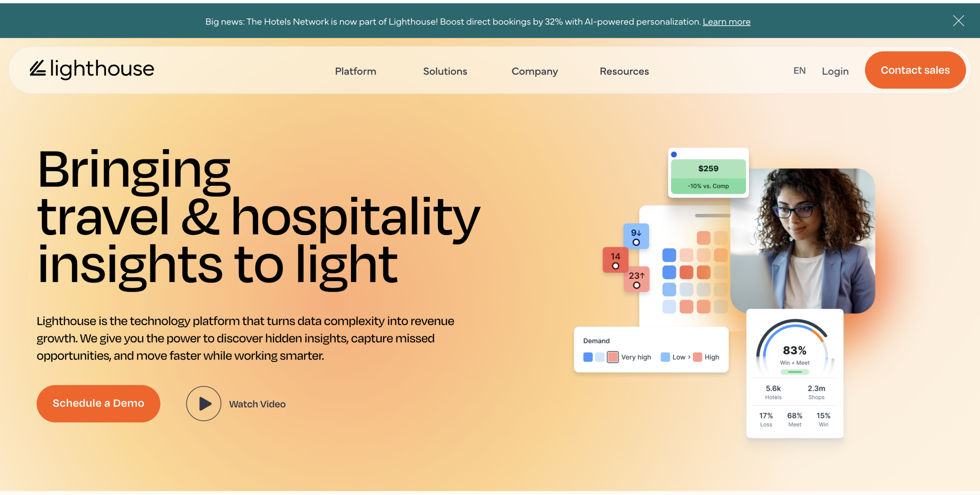Click the Lighthouse logo icon
The width and height of the screenshot is (980, 495).
tap(38, 68)
